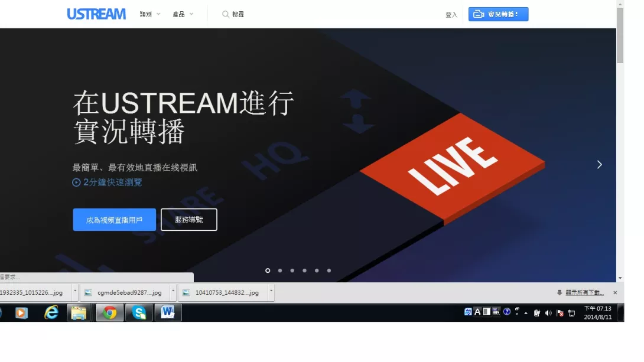Select the third carousel dot
The width and height of the screenshot is (644, 362).
point(292,270)
